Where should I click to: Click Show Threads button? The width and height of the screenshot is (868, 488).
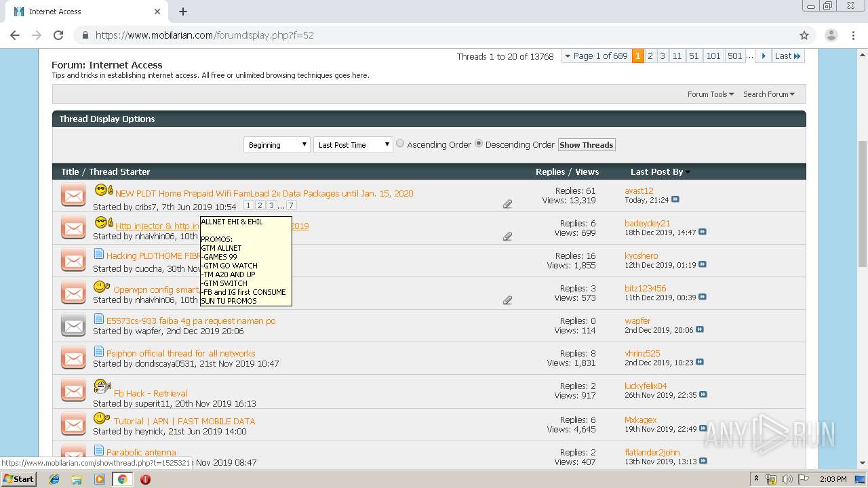tap(587, 145)
